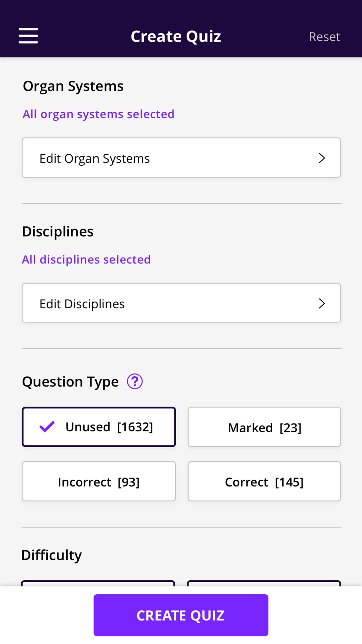The image size is (362, 644).
Task: Open the hamburger menu
Action: tap(28, 36)
